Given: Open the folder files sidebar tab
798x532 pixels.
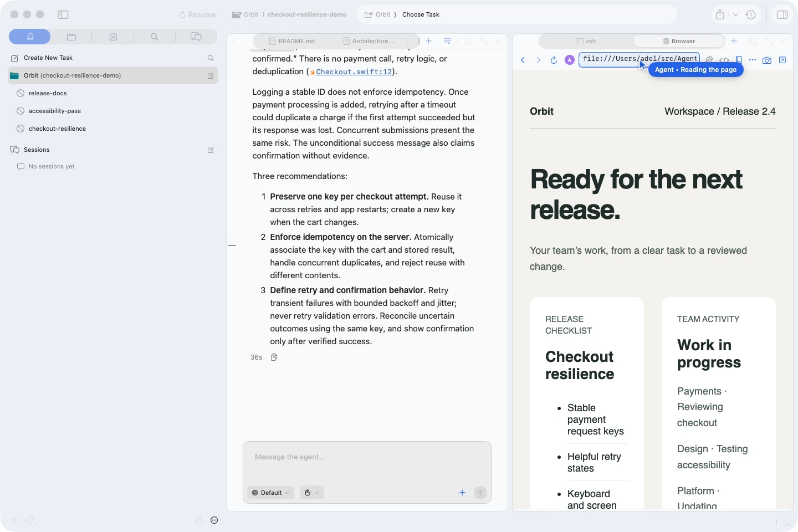Looking at the screenshot, I should tap(71, 37).
